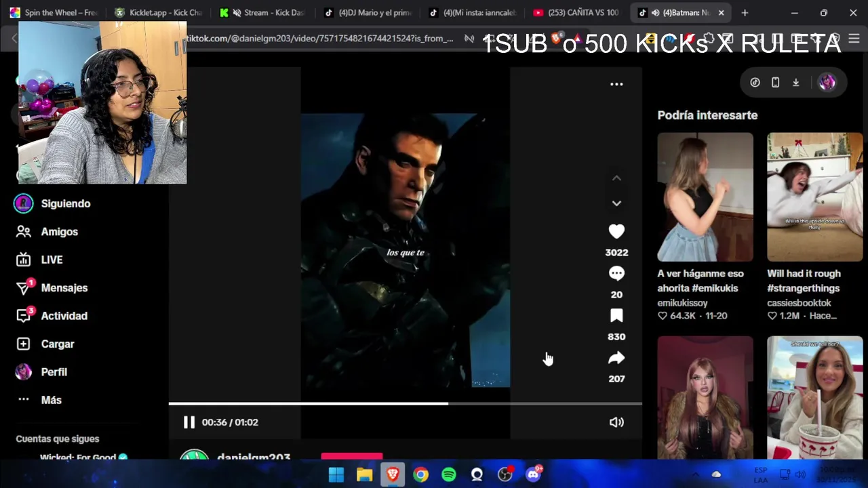The width and height of the screenshot is (868, 488).
Task: Open a new browser tab
Action: (745, 13)
